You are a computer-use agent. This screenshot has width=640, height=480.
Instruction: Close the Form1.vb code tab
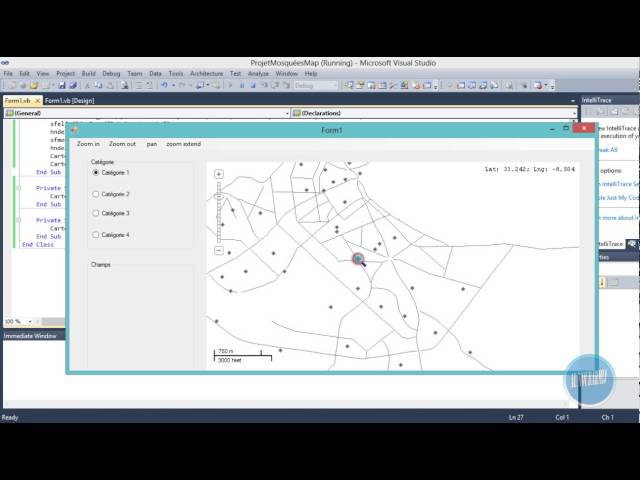coord(37,100)
